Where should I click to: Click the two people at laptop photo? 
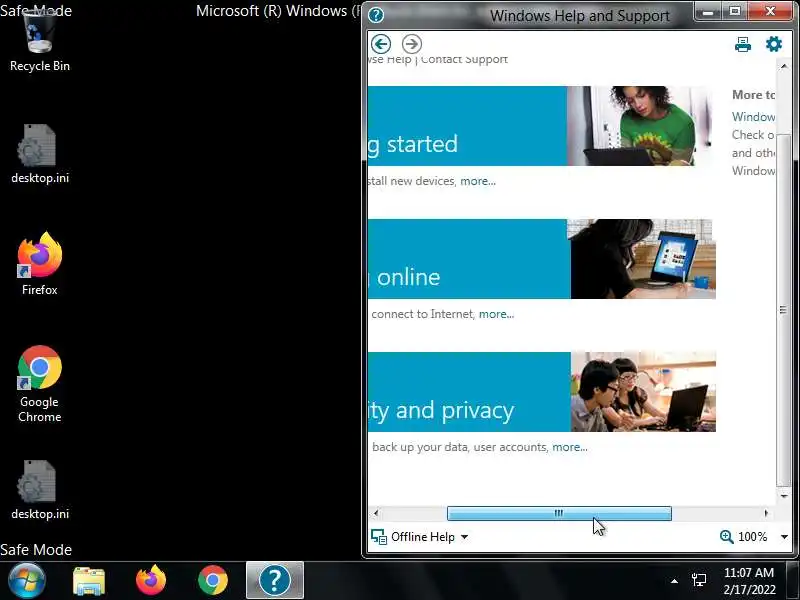(643, 392)
